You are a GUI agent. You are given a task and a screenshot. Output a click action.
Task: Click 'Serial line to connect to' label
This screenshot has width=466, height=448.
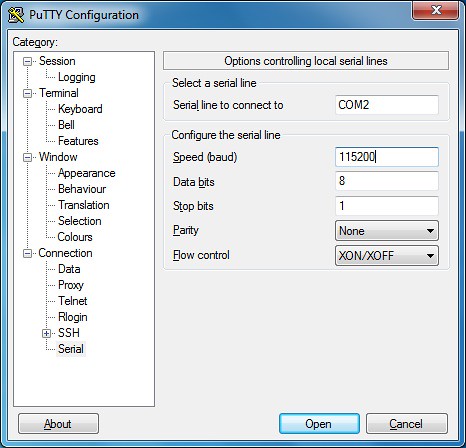click(x=228, y=105)
